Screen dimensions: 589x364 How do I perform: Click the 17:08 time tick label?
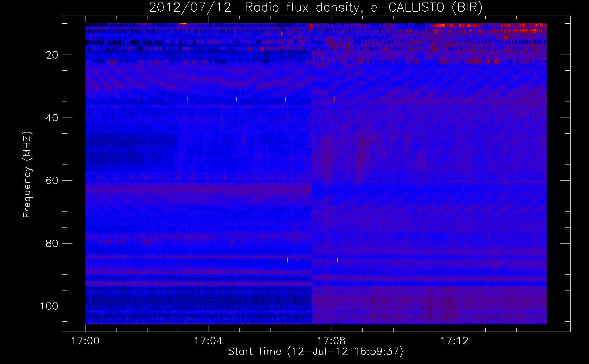coord(331,341)
